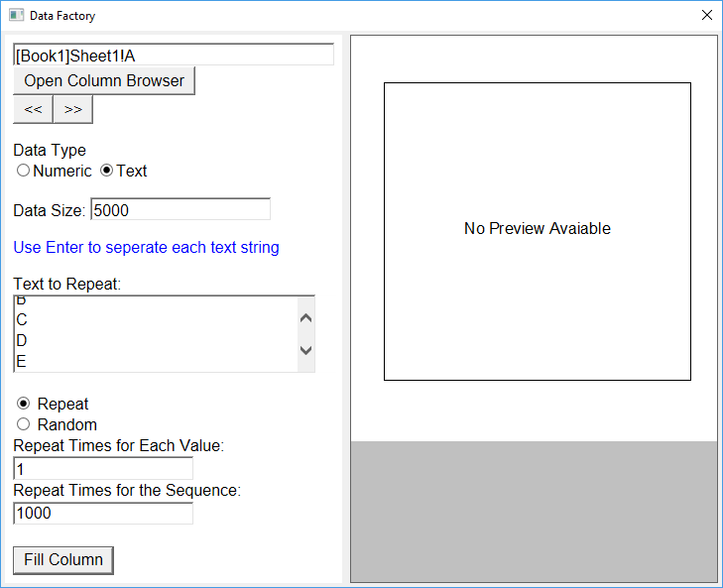The image size is (723, 588).
Task: Click the Data Size input field
Action: tap(180, 210)
